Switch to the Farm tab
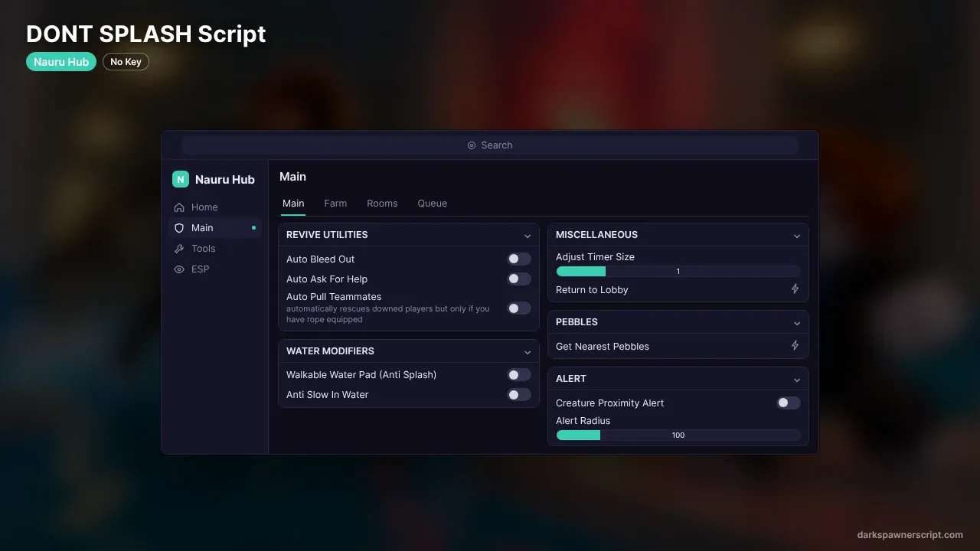 tap(335, 204)
